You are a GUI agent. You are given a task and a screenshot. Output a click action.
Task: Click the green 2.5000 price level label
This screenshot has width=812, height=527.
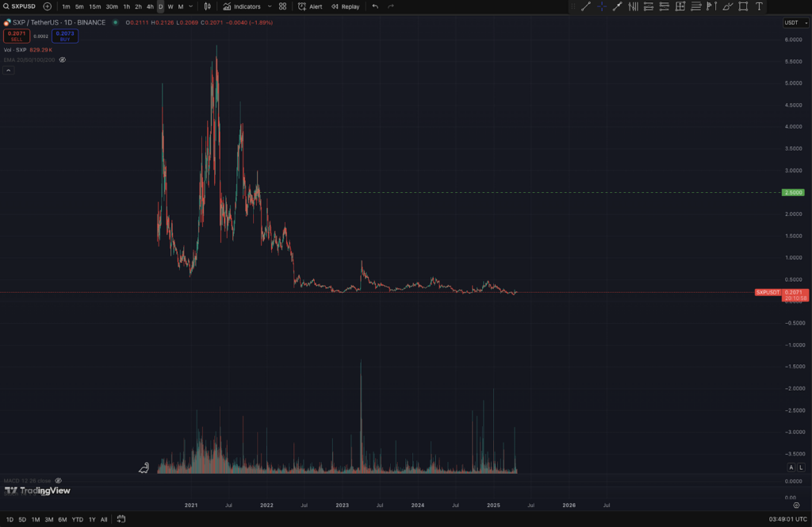794,192
